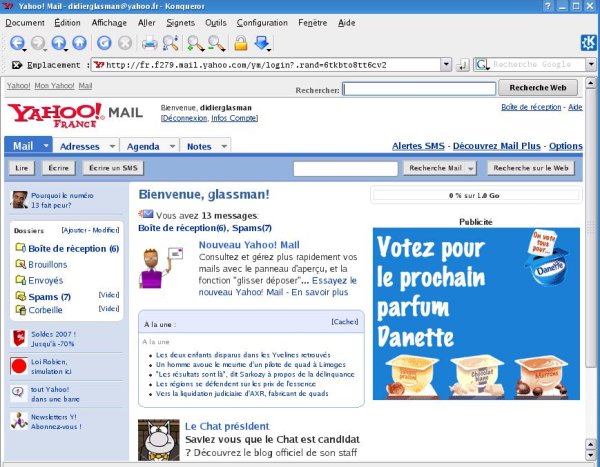Click the Corbeille trash icon

[21, 309]
